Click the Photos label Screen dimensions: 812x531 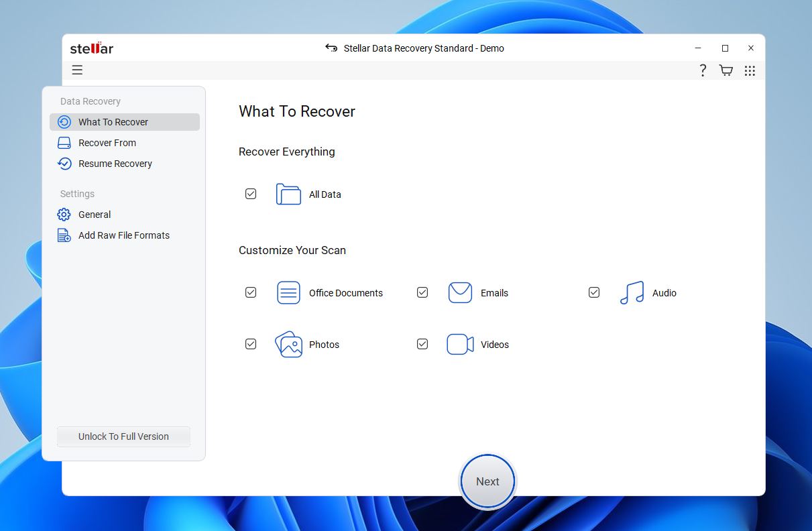(x=324, y=345)
